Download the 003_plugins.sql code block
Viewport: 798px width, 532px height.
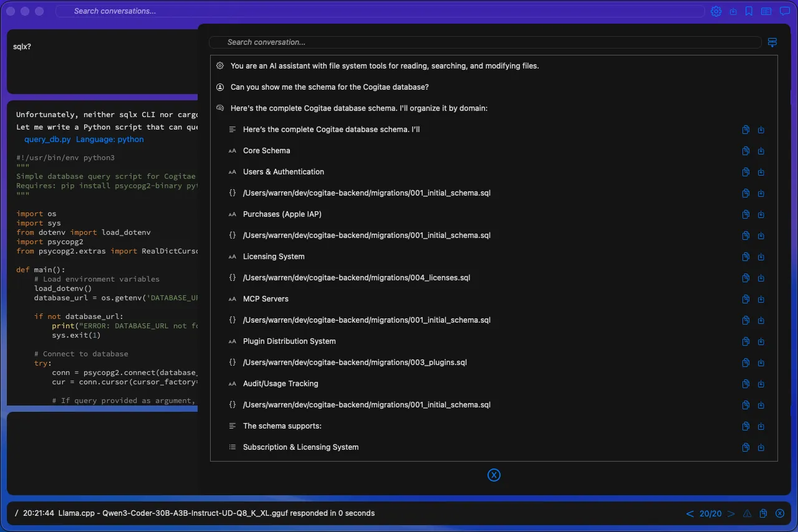761,363
